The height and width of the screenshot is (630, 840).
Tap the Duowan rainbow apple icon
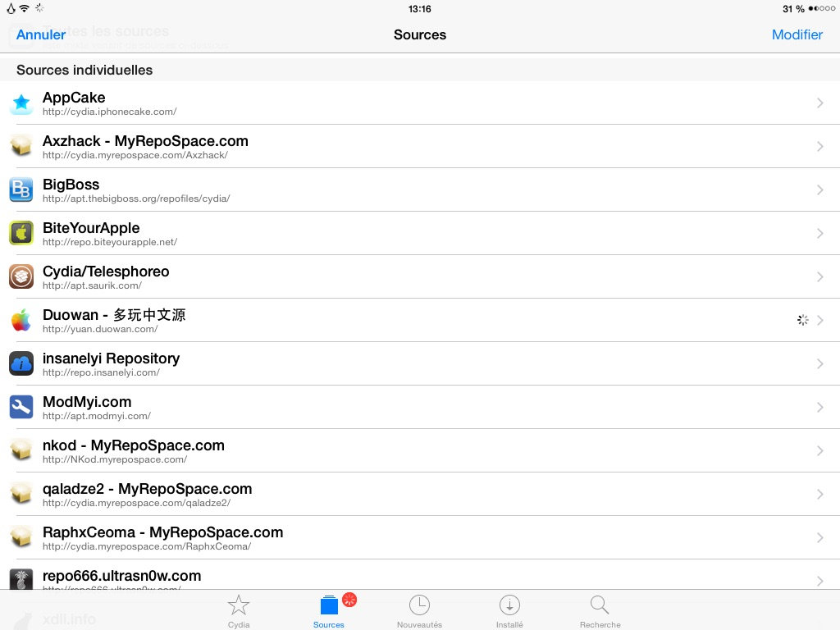tap(21, 320)
